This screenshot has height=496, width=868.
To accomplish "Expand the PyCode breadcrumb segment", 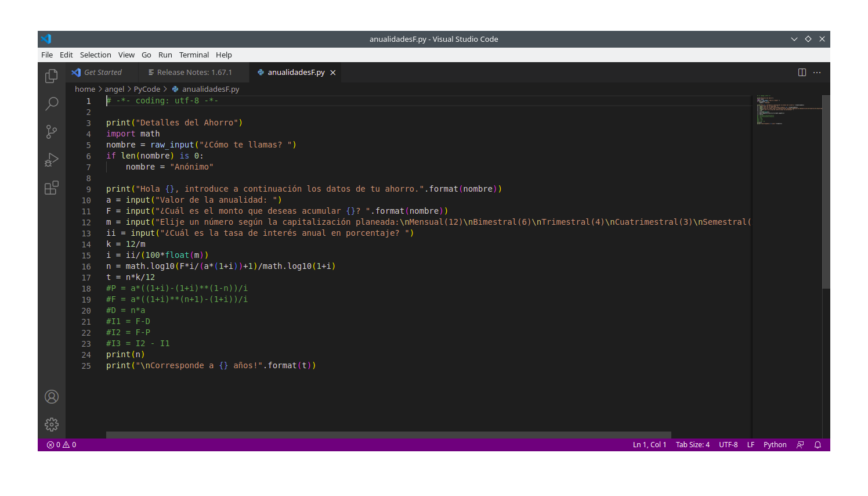I will click(147, 89).
